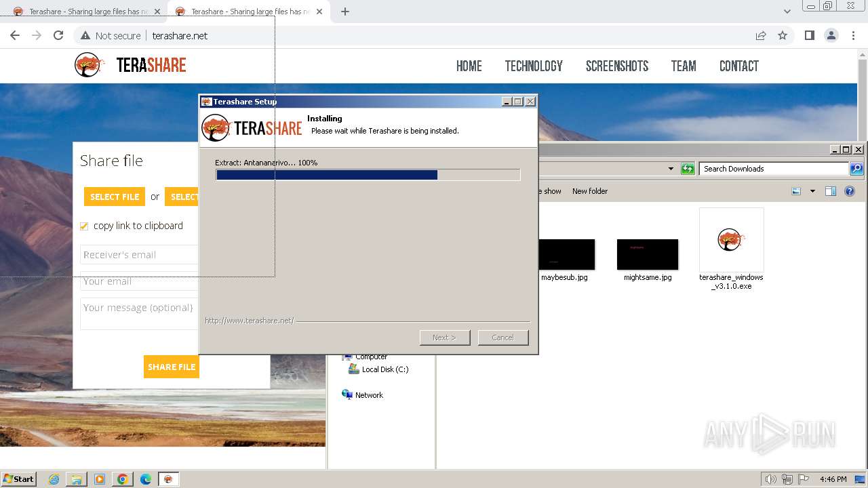This screenshot has height=488, width=868.
Task: Open File Explorer from taskbar
Action: [x=77, y=479]
